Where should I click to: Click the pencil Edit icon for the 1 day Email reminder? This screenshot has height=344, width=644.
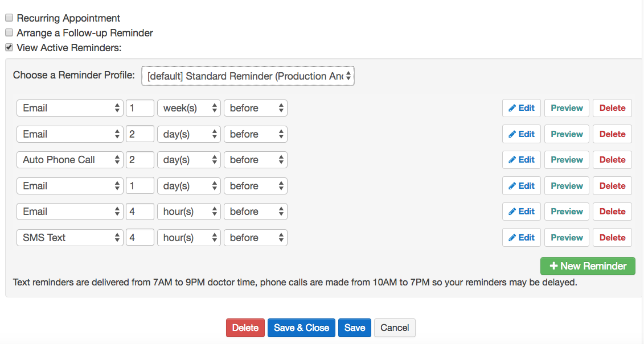pyautogui.click(x=512, y=186)
